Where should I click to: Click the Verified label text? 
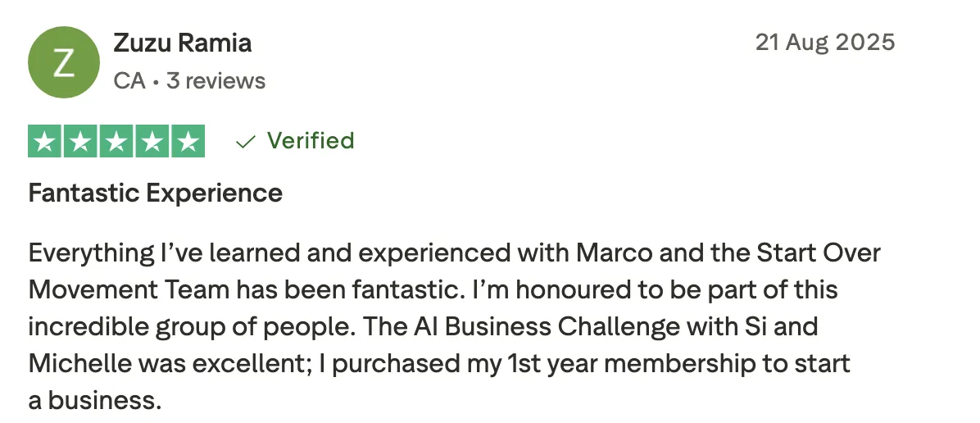(x=311, y=141)
